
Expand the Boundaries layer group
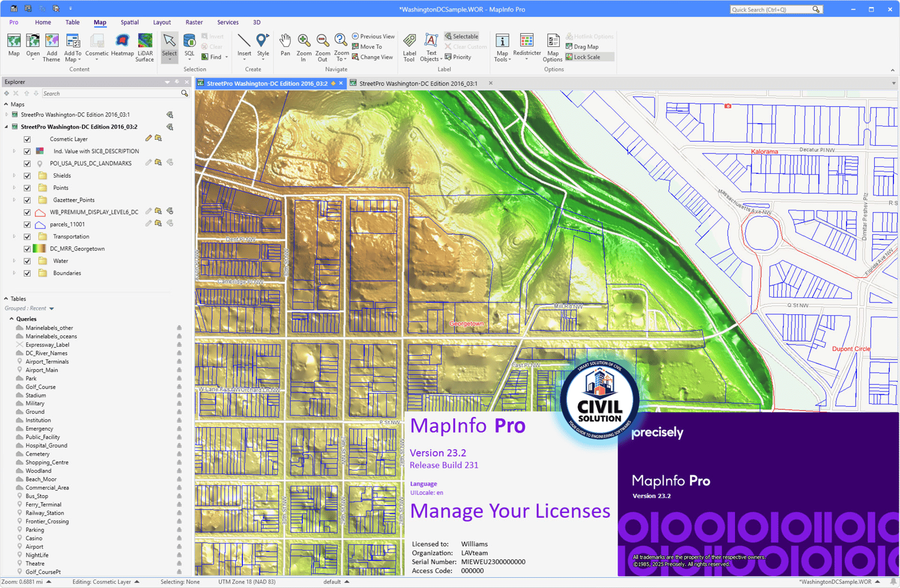[x=14, y=273]
